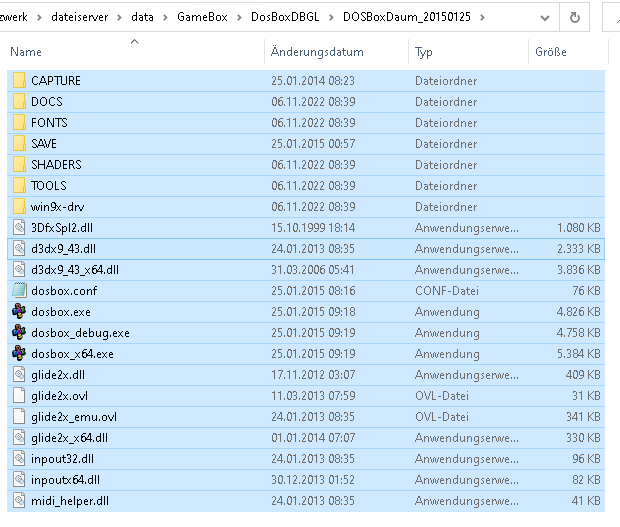Click the 3DfxSpl2.dll file icon
The image size is (620, 527).
click(x=19, y=227)
